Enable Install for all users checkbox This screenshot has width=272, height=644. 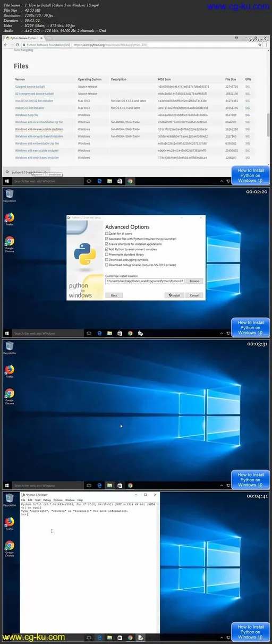click(107, 234)
